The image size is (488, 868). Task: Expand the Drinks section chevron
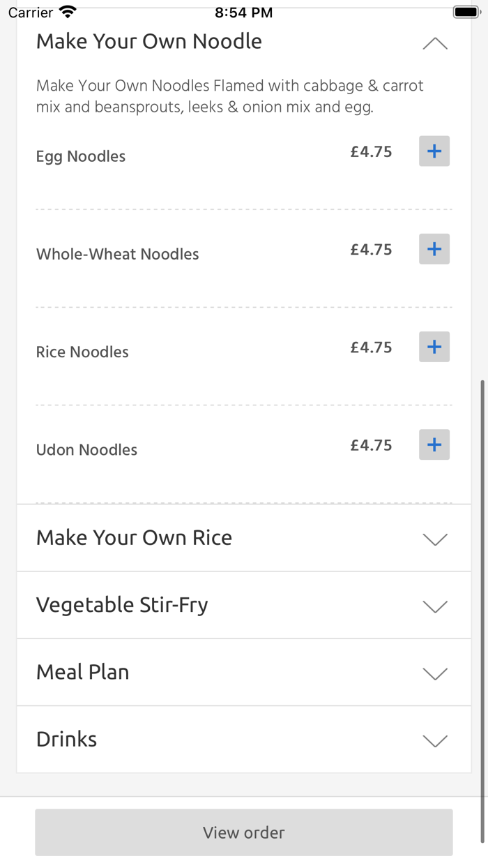(x=435, y=740)
